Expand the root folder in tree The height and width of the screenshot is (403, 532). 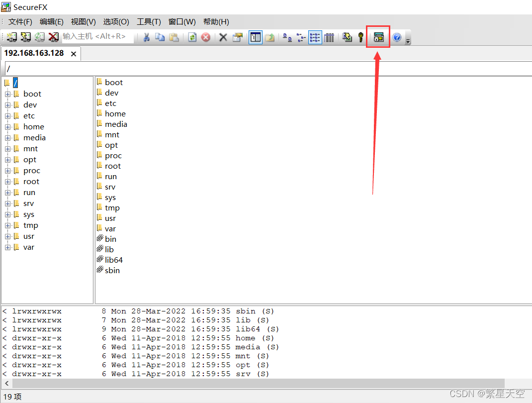[x=7, y=182]
